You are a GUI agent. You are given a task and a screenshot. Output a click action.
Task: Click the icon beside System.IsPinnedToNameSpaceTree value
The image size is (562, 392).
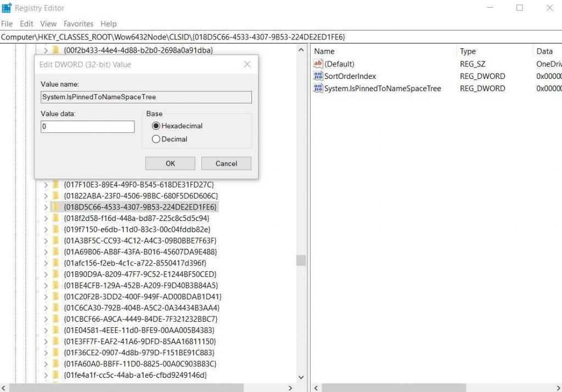pyautogui.click(x=318, y=88)
